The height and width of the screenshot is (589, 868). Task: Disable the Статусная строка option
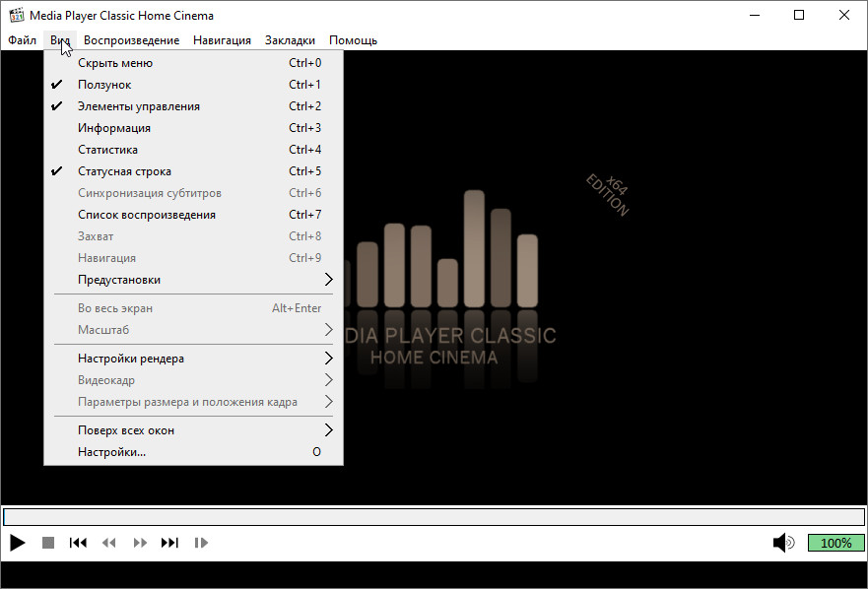click(124, 171)
